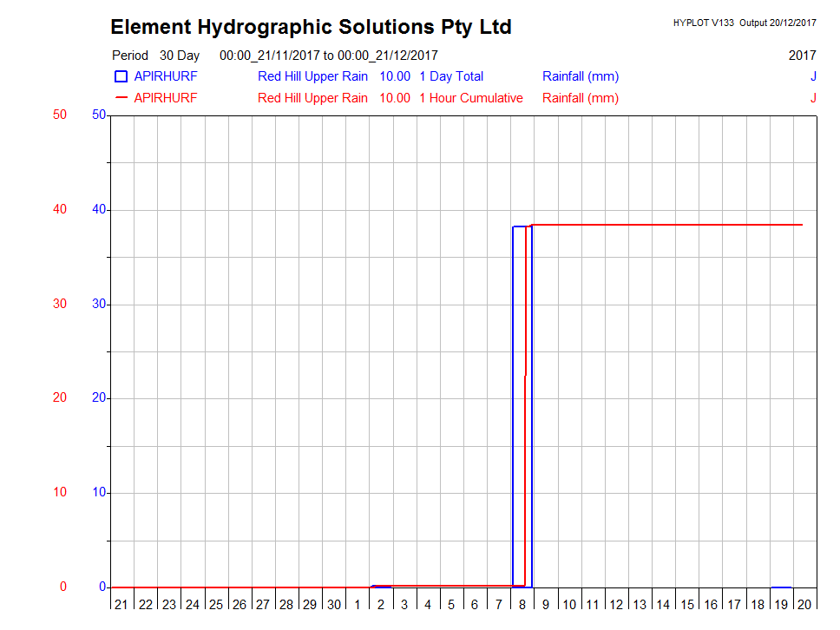The height and width of the screenshot is (630, 840).
Task: Click the chart title 'Element Hydrographic Solutions Pty Ltd'
Action: 311,27
